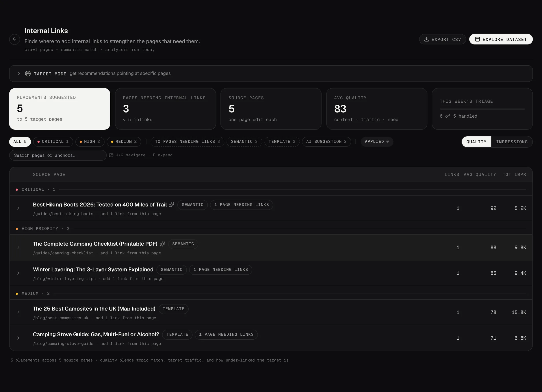Click the AVG QUALITY column header
The image size is (542, 392).
pyautogui.click(x=480, y=175)
